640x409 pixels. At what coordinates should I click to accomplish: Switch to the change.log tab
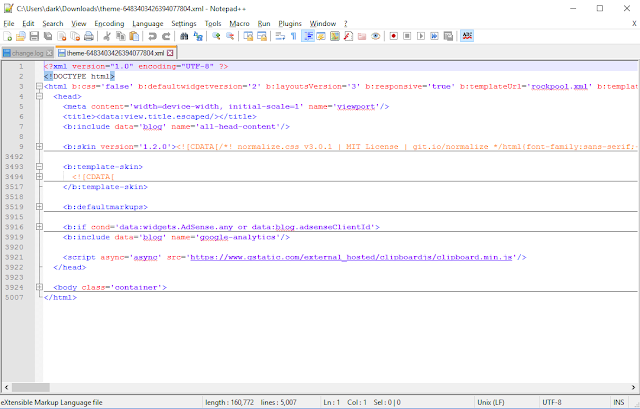point(27,53)
